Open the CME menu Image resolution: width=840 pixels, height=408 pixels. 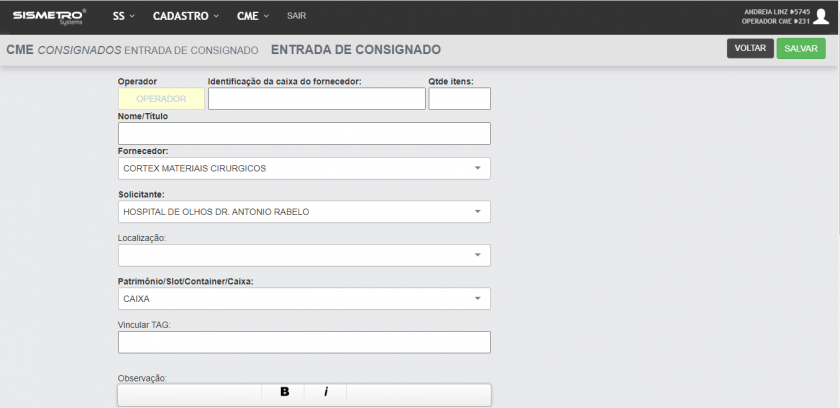253,16
